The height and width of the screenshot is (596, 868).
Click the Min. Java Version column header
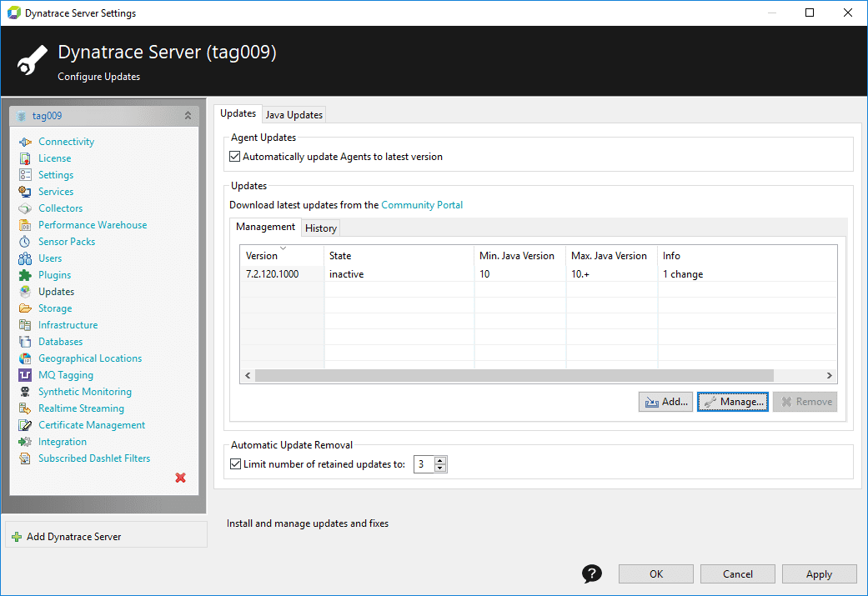(519, 256)
